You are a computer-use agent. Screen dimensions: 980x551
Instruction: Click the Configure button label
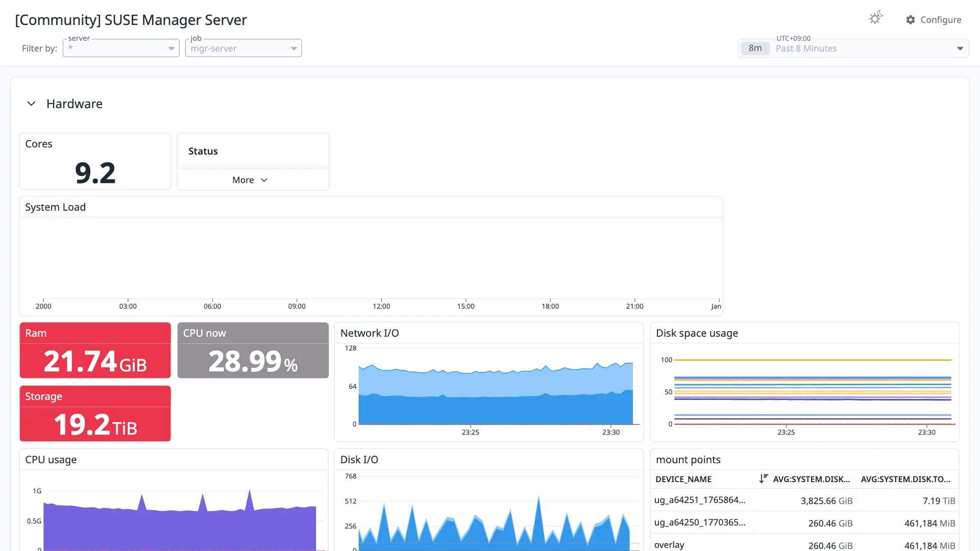click(x=941, y=19)
